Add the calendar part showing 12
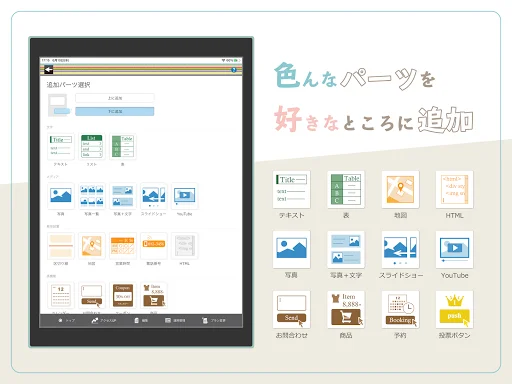The height and width of the screenshot is (384, 512). [x=61, y=295]
